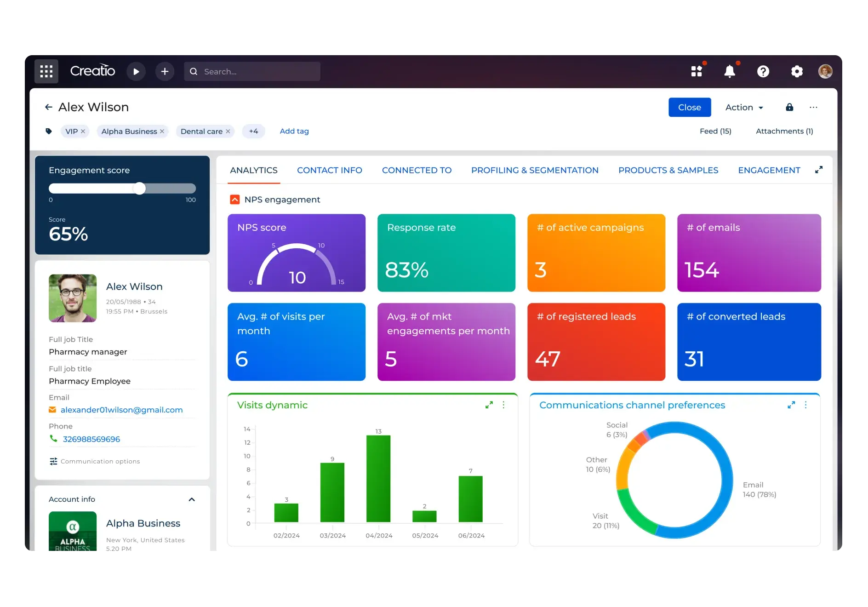The width and height of the screenshot is (868, 607).
Task: Collapse the Account info section
Action: click(x=192, y=499)
